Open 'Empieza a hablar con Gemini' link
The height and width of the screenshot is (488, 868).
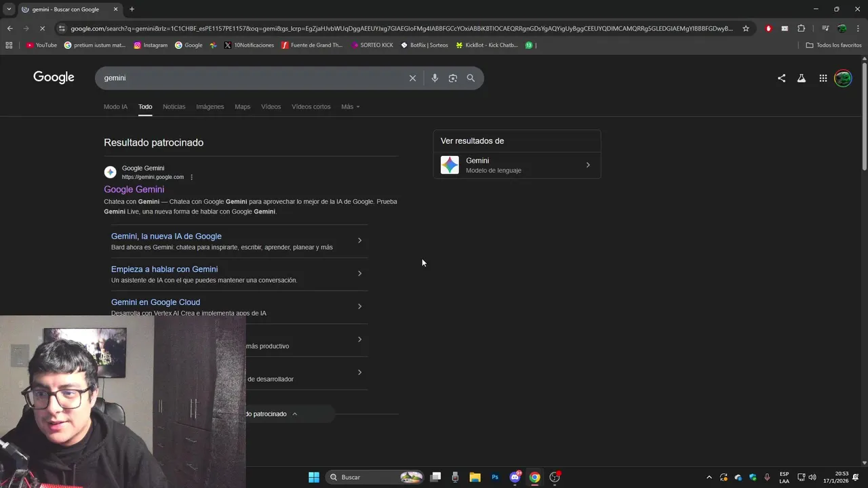pos(164,269)
